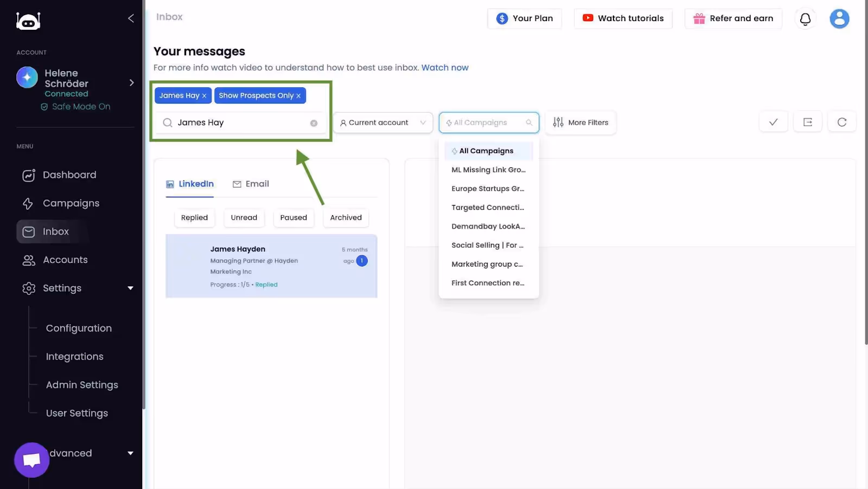The image size is (868, 489).
Task: Toggle the Unread message filter
Action: 244,217
